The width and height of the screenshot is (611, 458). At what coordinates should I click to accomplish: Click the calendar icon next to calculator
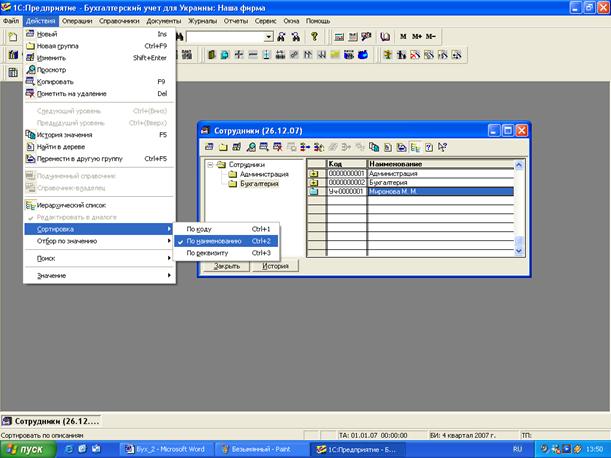(353, 37)
